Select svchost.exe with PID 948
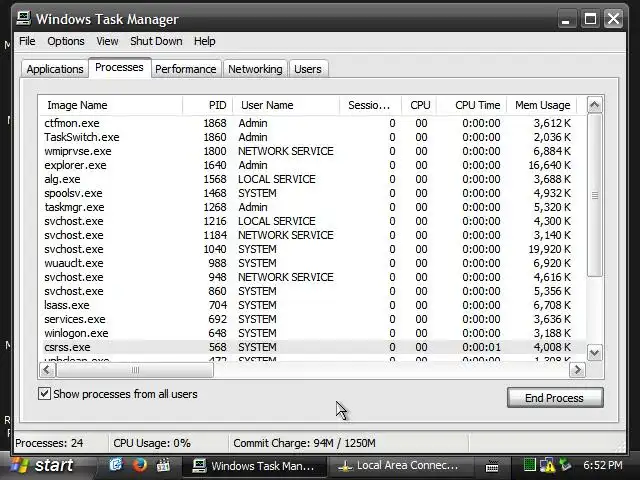Viewport: 640px width, 480px height. pyautogui.click(x=313, y=277)
